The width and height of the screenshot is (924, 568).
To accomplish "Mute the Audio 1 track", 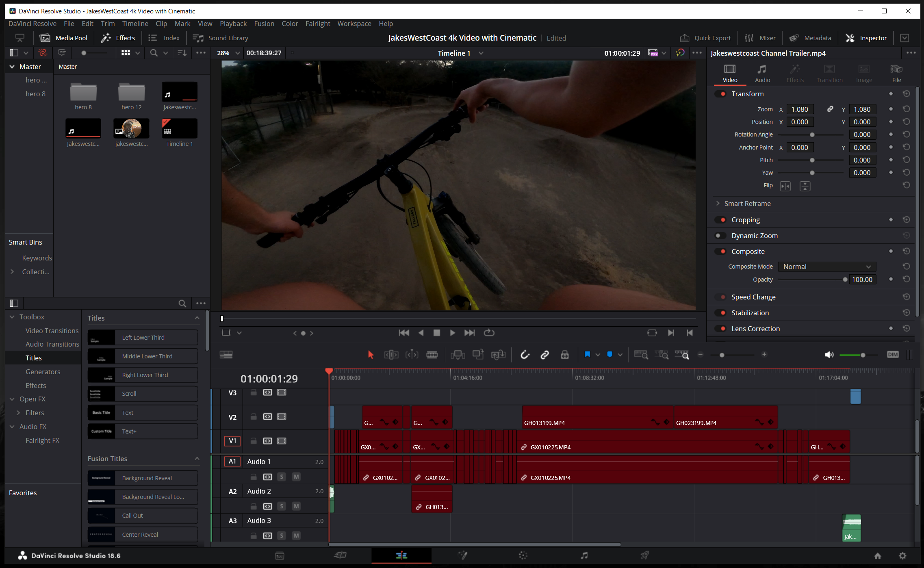I will [x=296, y=477].
